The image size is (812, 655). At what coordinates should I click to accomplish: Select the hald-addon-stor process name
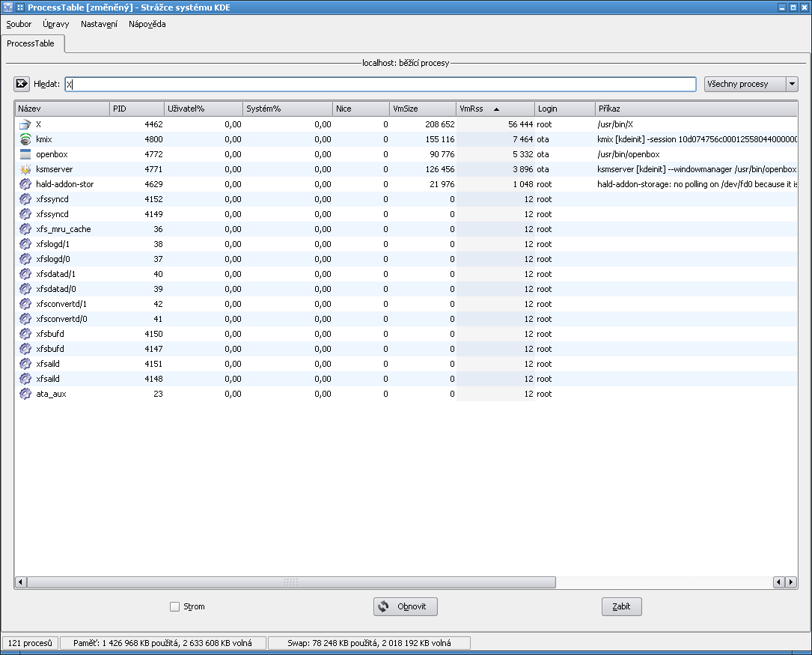point(64,184)
